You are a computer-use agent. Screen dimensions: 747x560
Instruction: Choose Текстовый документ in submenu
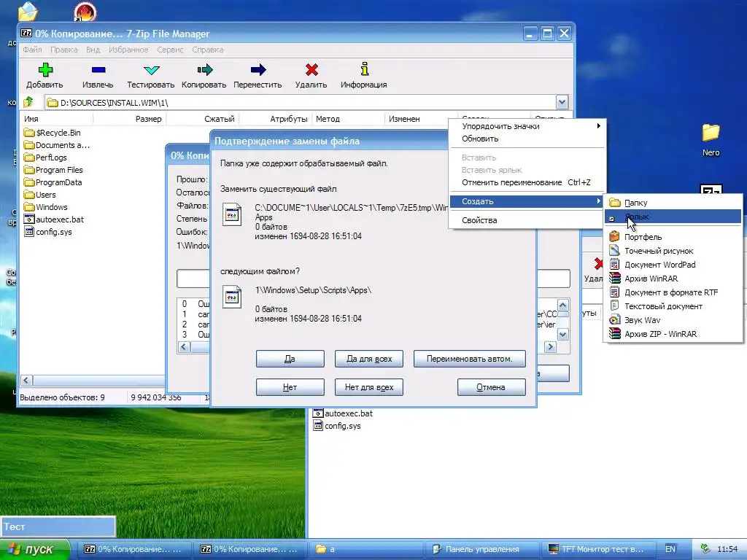[x=673, y=306]
